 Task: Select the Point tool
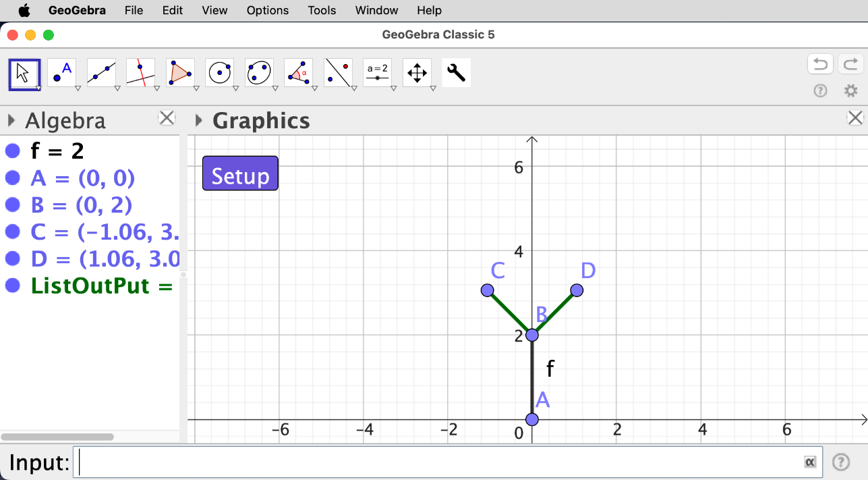(63, 73)
